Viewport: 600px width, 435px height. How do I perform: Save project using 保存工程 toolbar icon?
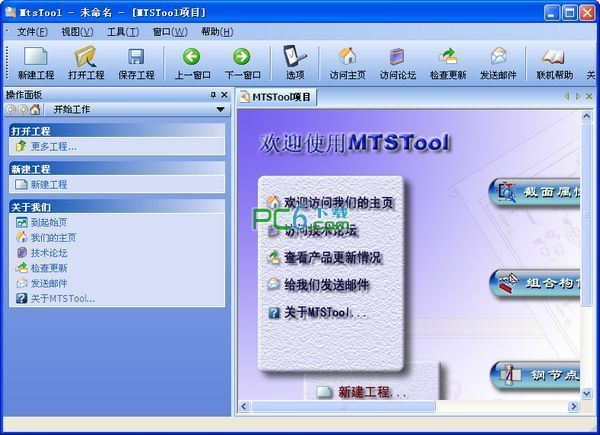pyautogui.click(x=136, y=61)
